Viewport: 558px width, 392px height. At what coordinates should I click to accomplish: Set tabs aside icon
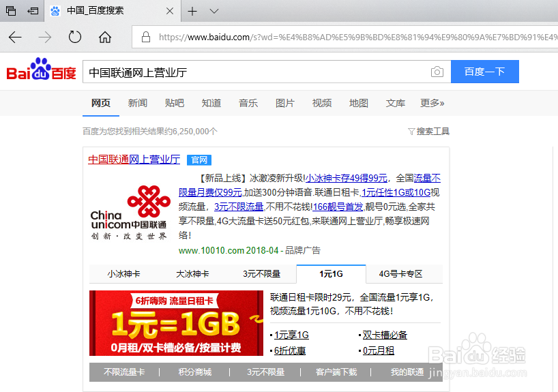click(33, 11)
